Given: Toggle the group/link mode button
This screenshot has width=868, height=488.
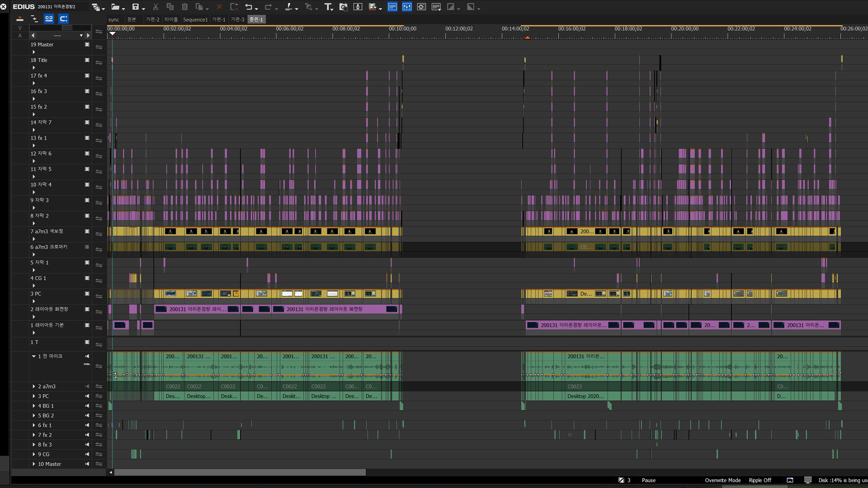Looking at the screenshot, I should (x=49, y=19).
